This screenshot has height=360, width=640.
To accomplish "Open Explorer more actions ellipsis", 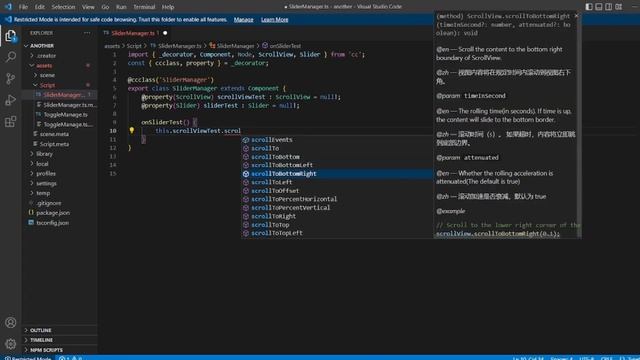I will (87, 33).
